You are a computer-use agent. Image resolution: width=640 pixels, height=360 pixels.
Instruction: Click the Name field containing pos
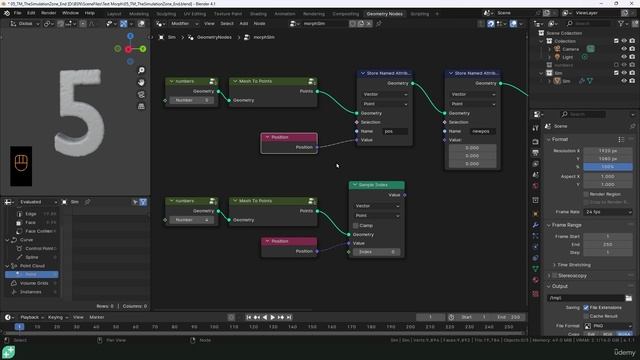[395, 131]
